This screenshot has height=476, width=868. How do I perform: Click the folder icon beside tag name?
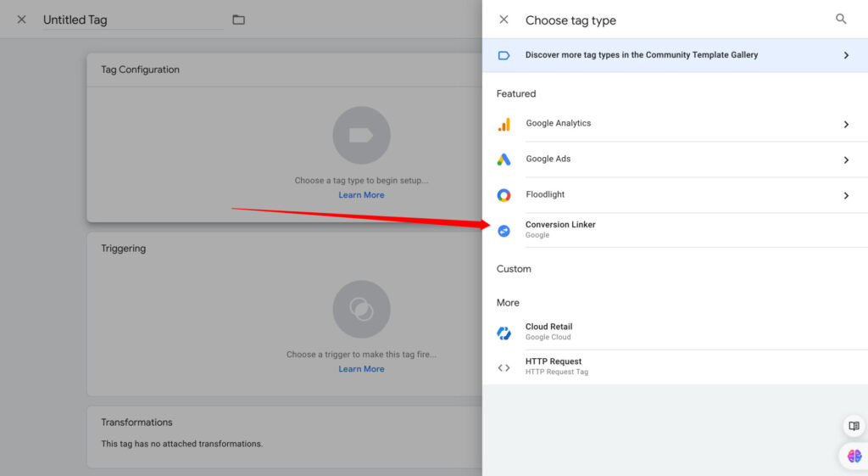pyautogui.click(x=238, y=20)
